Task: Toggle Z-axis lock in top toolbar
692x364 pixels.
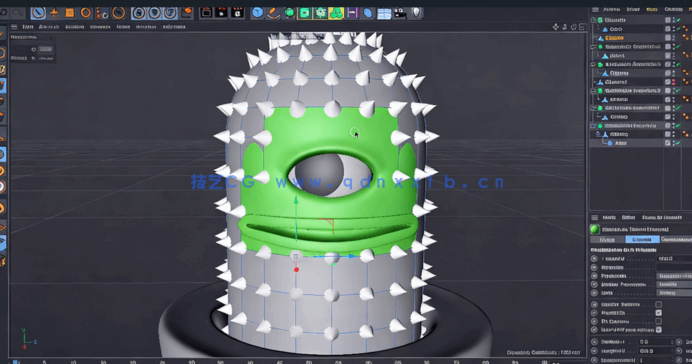Action: [x=170, y=13]
